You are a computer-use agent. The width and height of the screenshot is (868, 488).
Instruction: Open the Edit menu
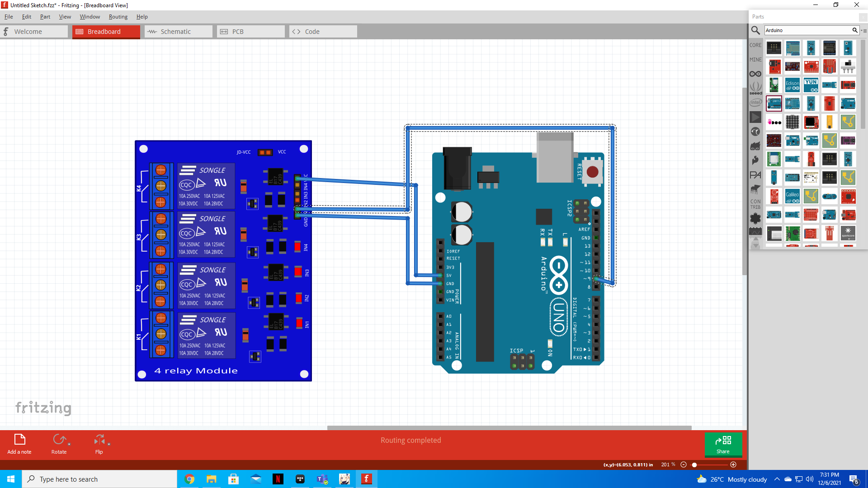[x=27, y=17]
